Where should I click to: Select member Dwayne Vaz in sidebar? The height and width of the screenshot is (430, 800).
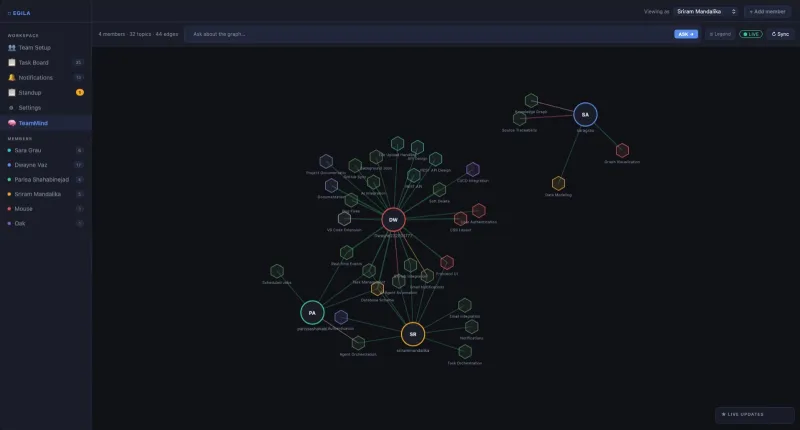pyautogui.click(x=46, y=165)
